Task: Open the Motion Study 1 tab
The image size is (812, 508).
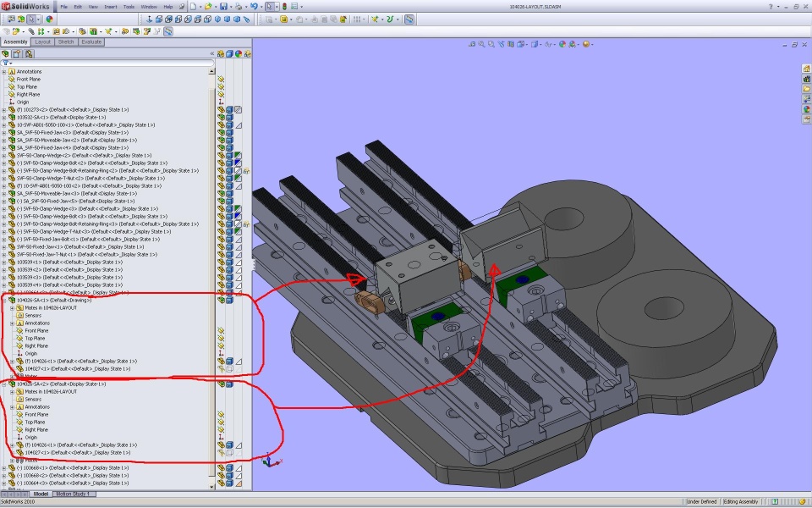Action: (74, 494)
